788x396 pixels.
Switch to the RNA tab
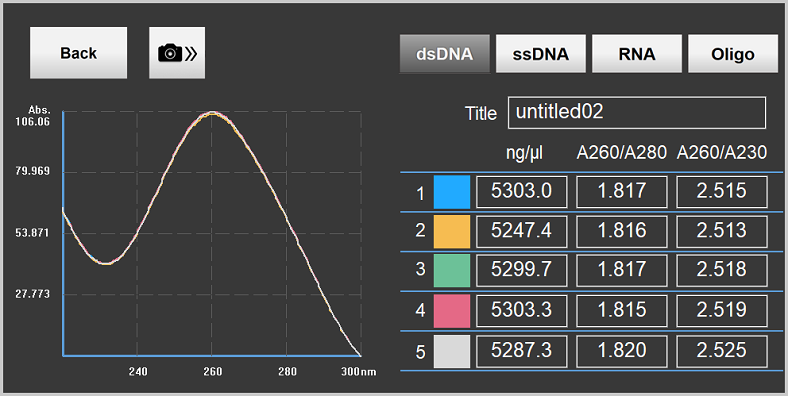[x=637, y=54]
